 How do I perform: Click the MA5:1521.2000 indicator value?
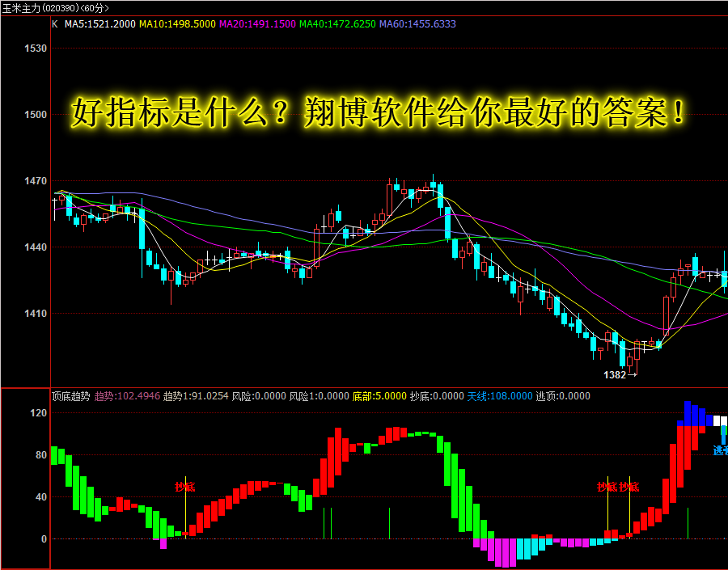(x=99, y=24)
